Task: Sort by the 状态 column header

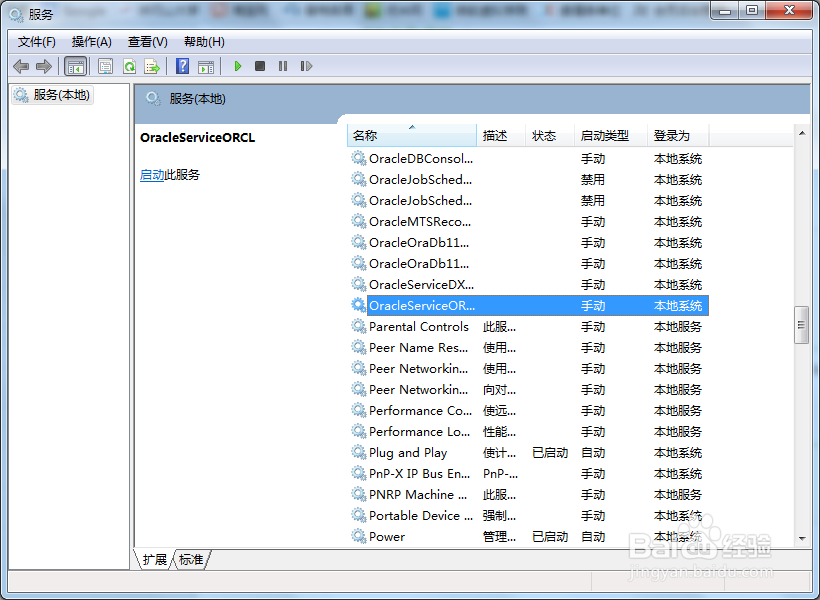Action: pyautogui.click(x=550, y=135)
